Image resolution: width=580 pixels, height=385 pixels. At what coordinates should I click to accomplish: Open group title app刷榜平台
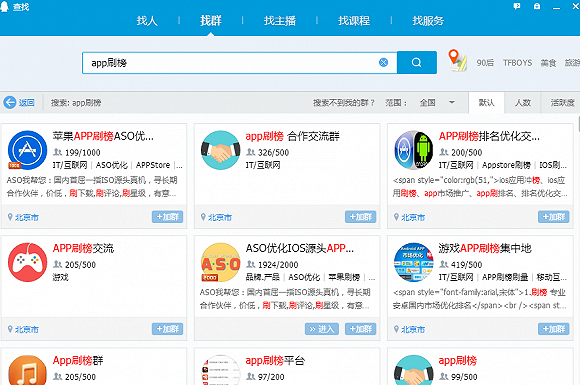point(275,360)
